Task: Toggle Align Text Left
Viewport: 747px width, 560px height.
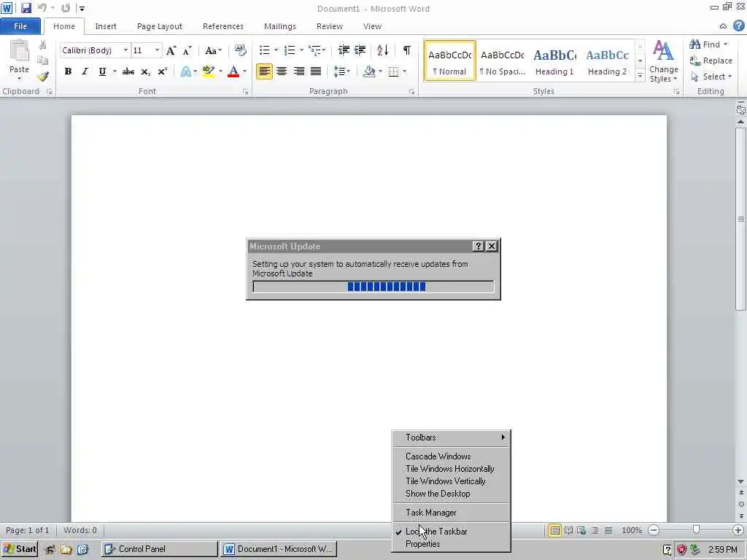Action: (264, 71)
